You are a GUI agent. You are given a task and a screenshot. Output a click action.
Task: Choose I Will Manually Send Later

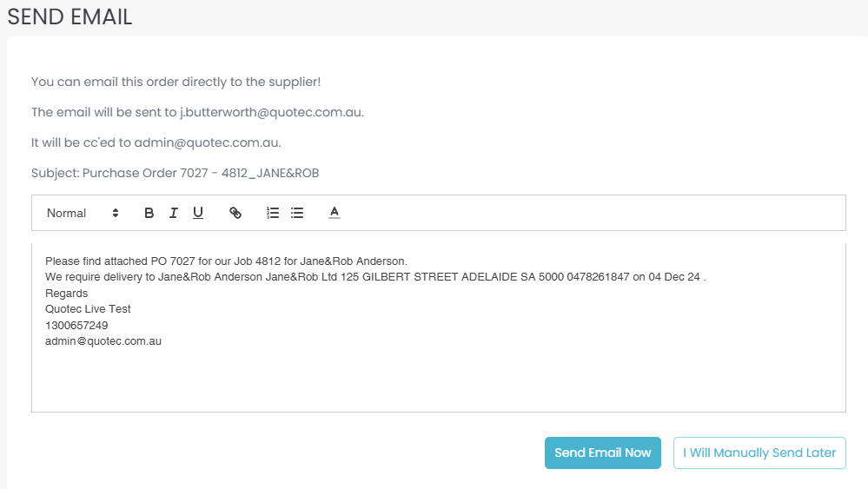coord(759,453)
